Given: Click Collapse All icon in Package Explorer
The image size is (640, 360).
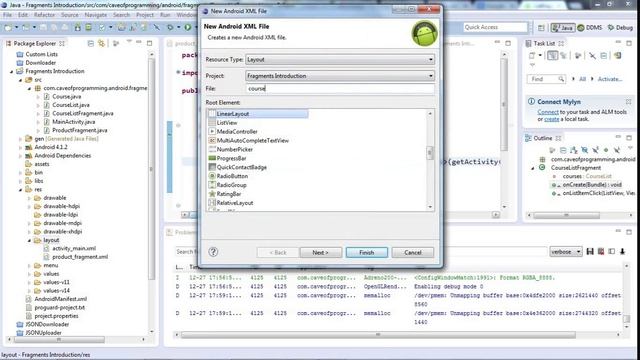Looking at the screenshot, I should tap(91, 43).
